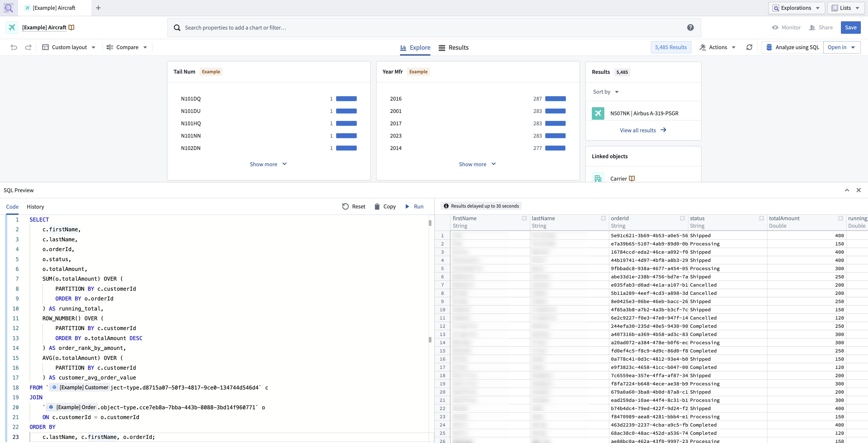The image size is (868, 443).
Task: Click the undo icon on the toolbar
Action: (x=14, y=47)
